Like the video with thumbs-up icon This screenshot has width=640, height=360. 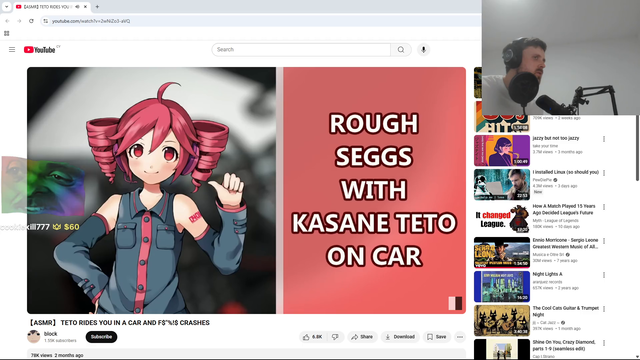[312, 337]
